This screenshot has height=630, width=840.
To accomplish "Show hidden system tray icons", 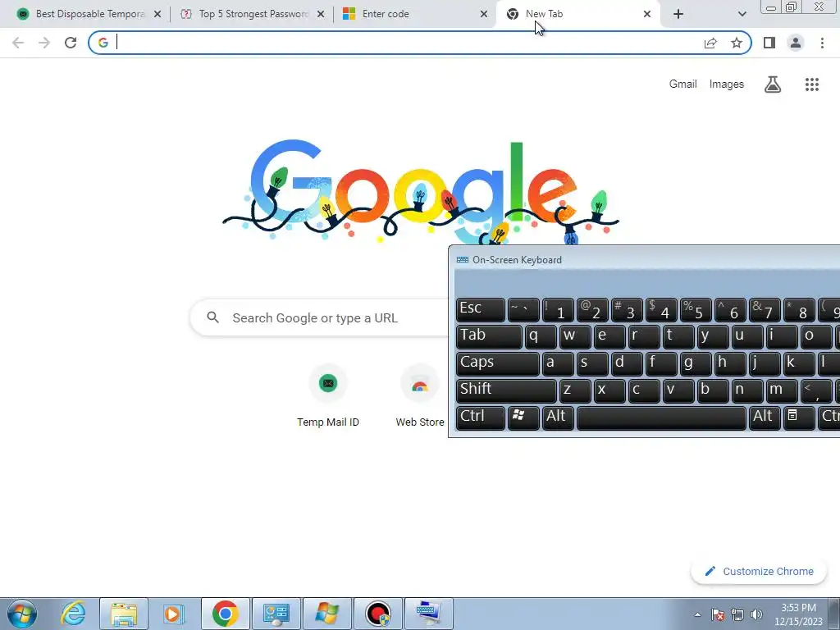I will point(697,614).
